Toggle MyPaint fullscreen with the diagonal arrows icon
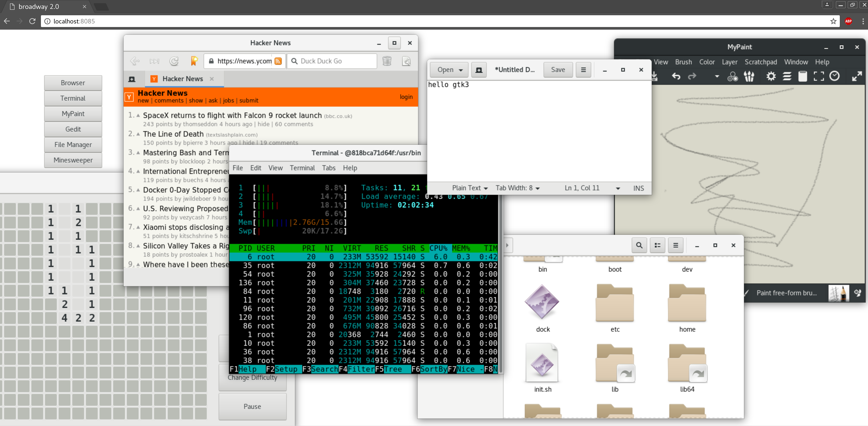Viewport: 868px width, 426px height. (857, 76)
